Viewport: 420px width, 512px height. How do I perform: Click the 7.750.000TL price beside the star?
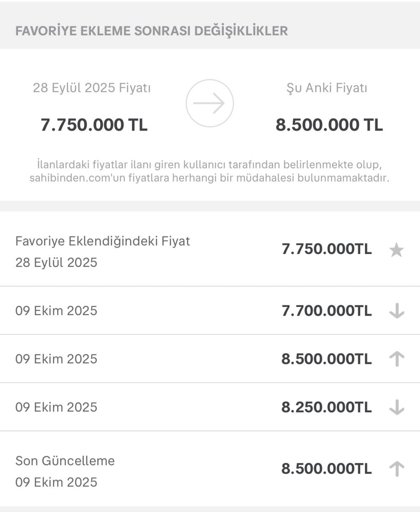[x=326, y=249]
